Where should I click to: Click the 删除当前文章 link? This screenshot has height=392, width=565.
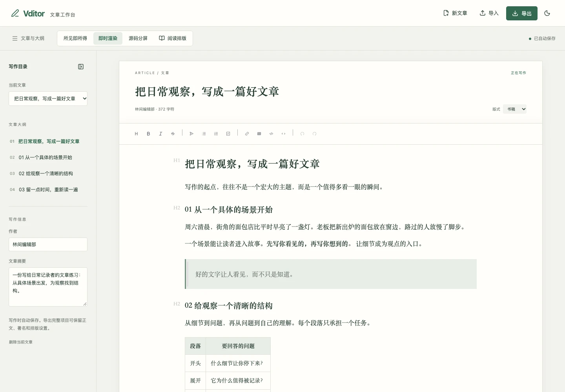point(21,342)
